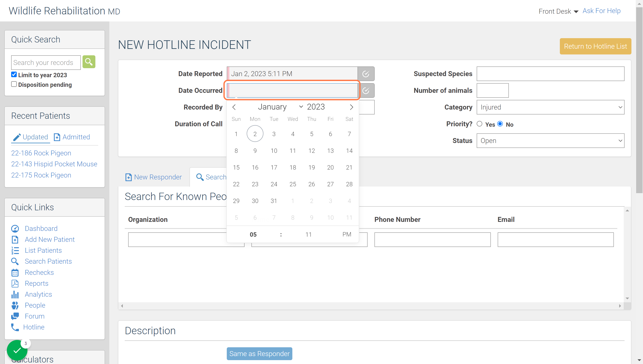The height and width of the screenshot is (364, 643).
Task: Pick January 20 in the calendar
Action: (x=330, y=167)
